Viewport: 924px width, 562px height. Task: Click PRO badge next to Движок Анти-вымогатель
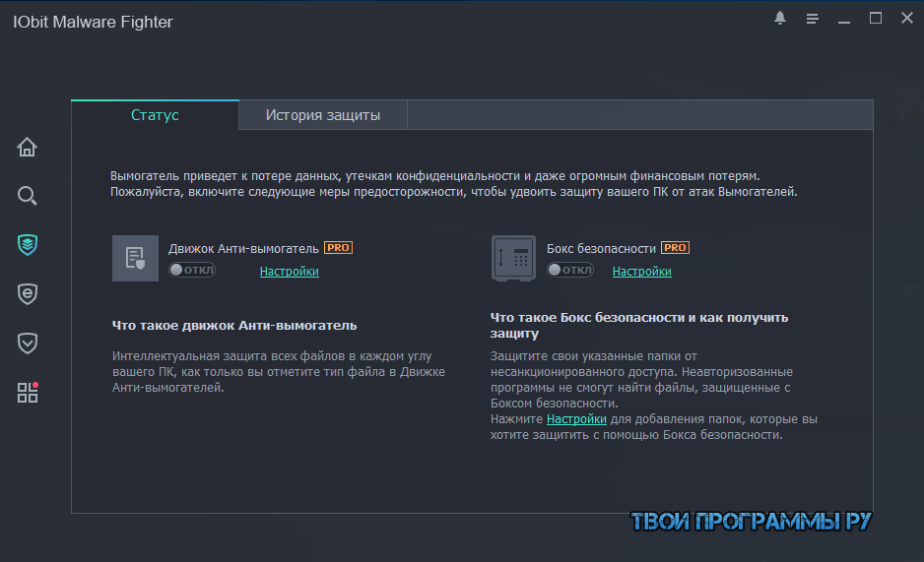click(x=338, y=248)
